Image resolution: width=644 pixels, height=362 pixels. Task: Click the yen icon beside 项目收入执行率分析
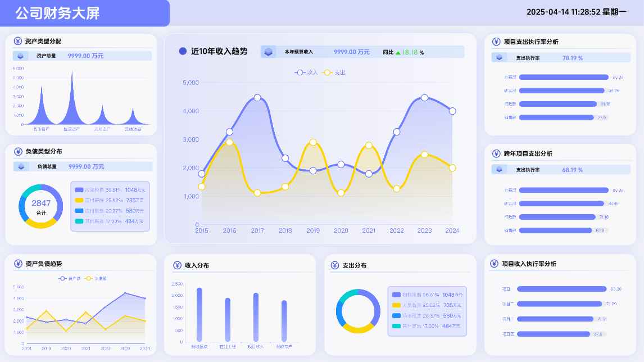pos(495,264)
